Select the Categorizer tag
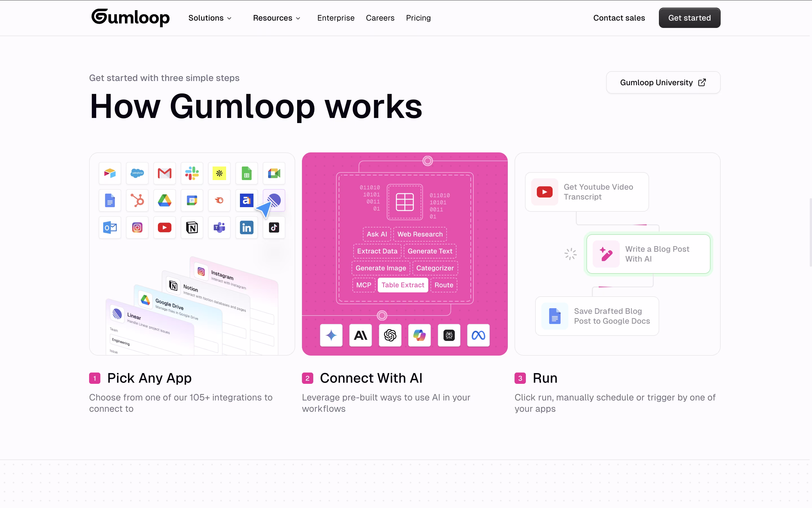812x508 pixels. 435,268
